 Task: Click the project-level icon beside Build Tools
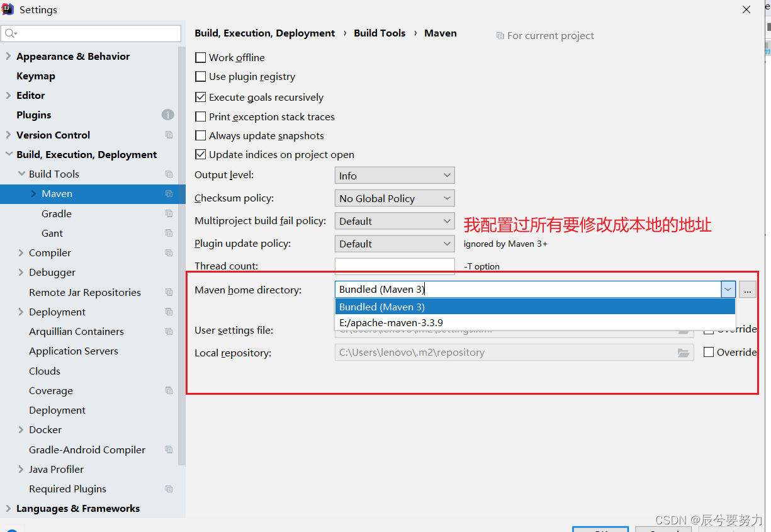tap(169, 174)
